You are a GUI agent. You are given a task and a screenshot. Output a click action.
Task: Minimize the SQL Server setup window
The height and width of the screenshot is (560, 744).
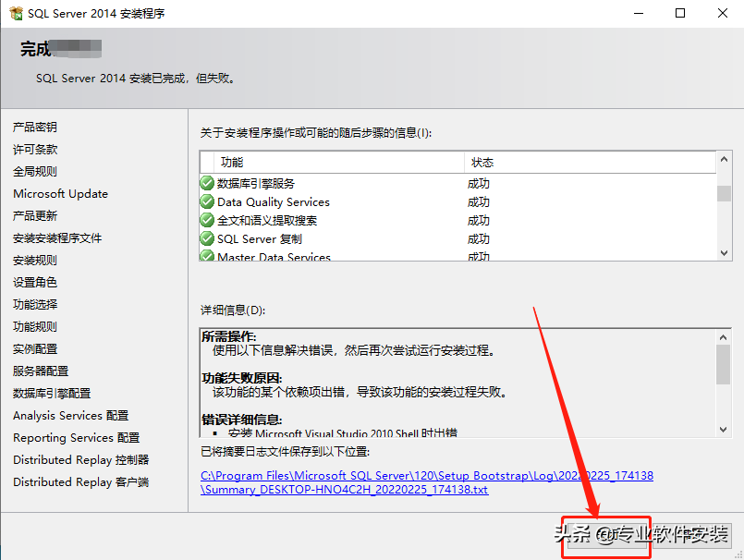(639, 13)
